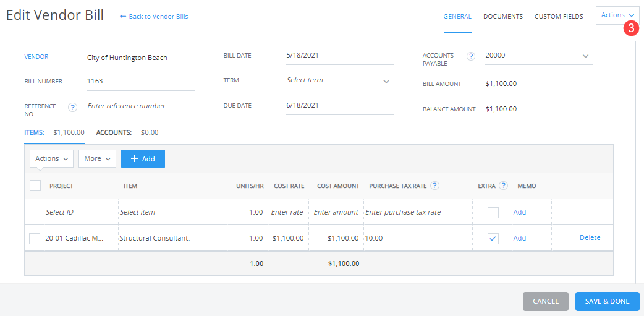Open the items grid Actions dropdown

51,158
